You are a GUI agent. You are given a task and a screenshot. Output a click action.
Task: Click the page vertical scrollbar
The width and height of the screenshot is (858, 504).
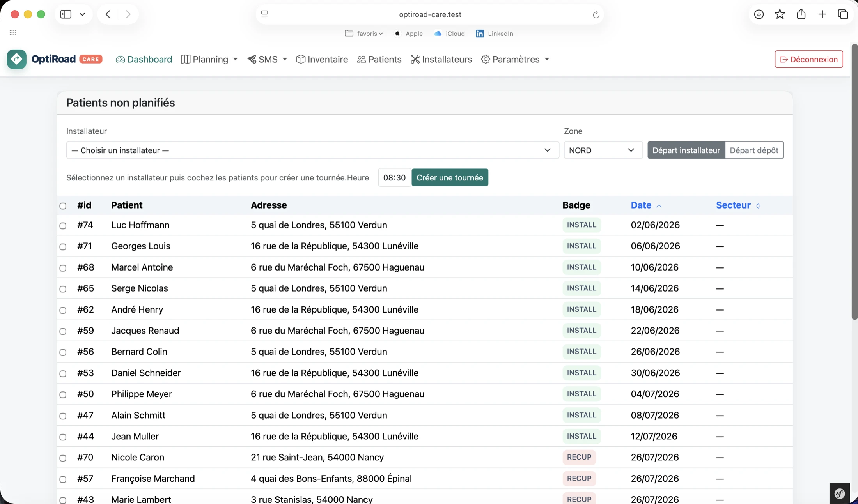[854, 182]
